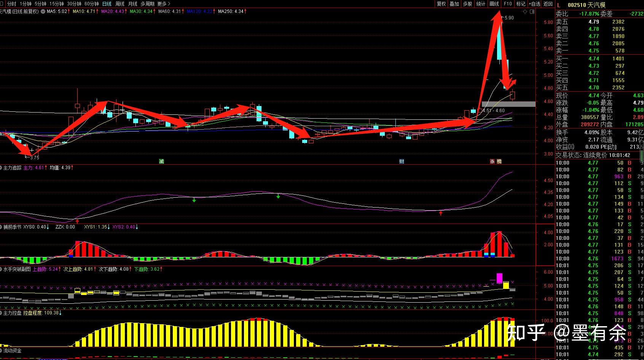Switch to the 分时 intraday chart tab
Viewport: 644px width, 360px height.
tap(11, 4)
